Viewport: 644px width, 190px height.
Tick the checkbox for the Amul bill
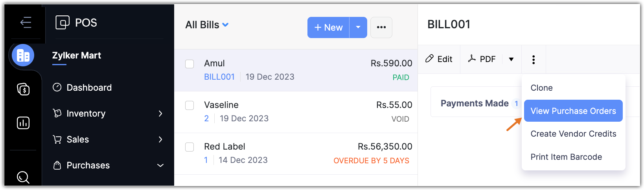[190, 64]
